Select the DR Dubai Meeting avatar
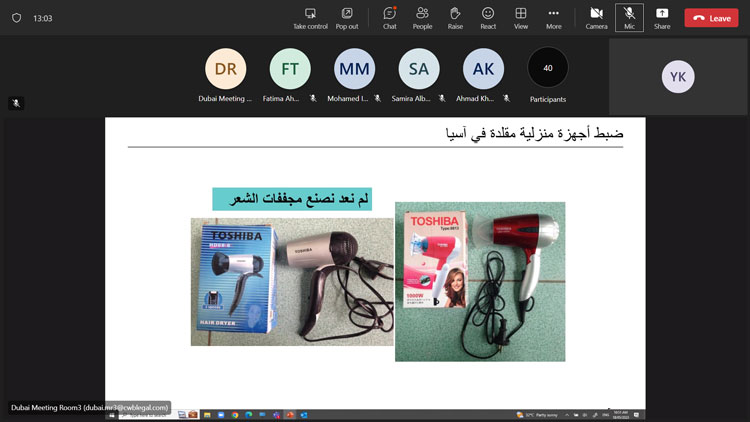The width and height of the screenshot is (750, 422). click(225, 69)
